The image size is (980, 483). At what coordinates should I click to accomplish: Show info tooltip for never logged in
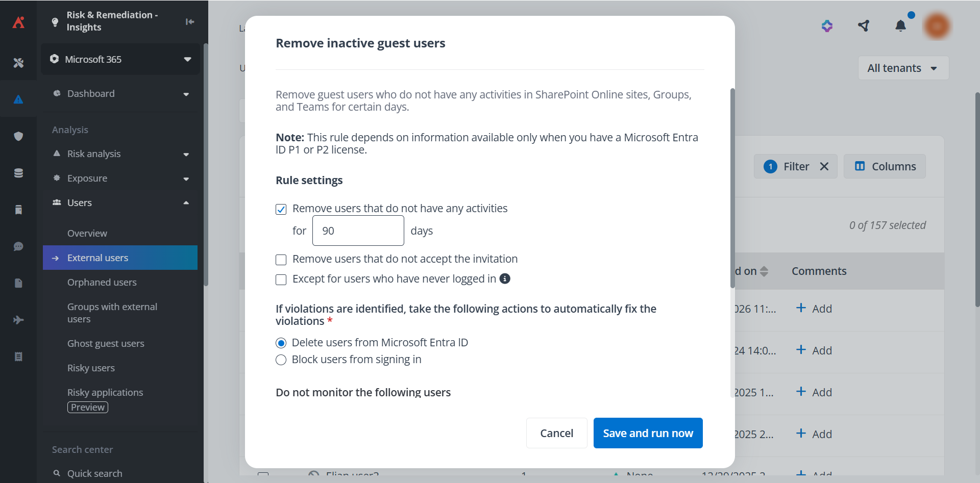505,278
